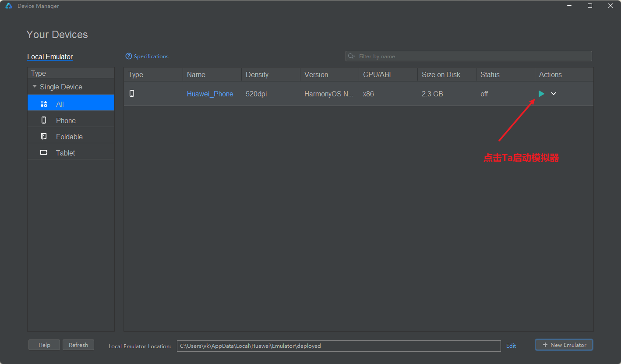Start the Huawei_Phone emulator with play icon
Screen dimensions: 621x364
click(x=541, y=94)
